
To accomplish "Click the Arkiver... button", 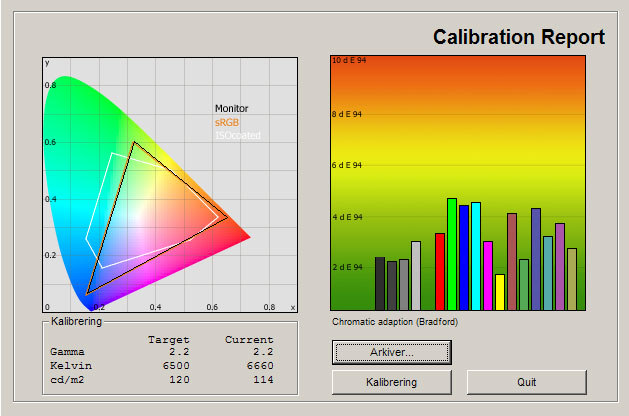I will coord(391,352).
